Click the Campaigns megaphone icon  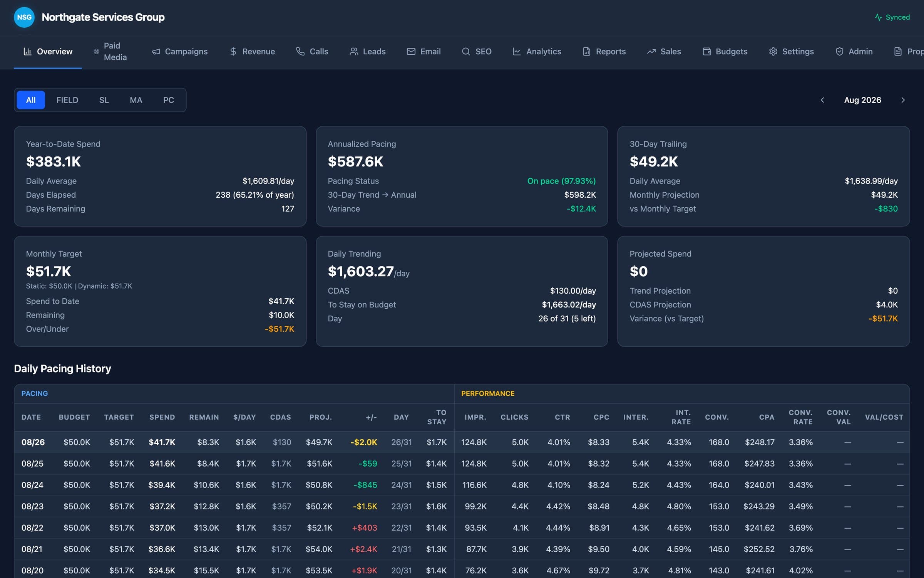click(x=156, y=51)
